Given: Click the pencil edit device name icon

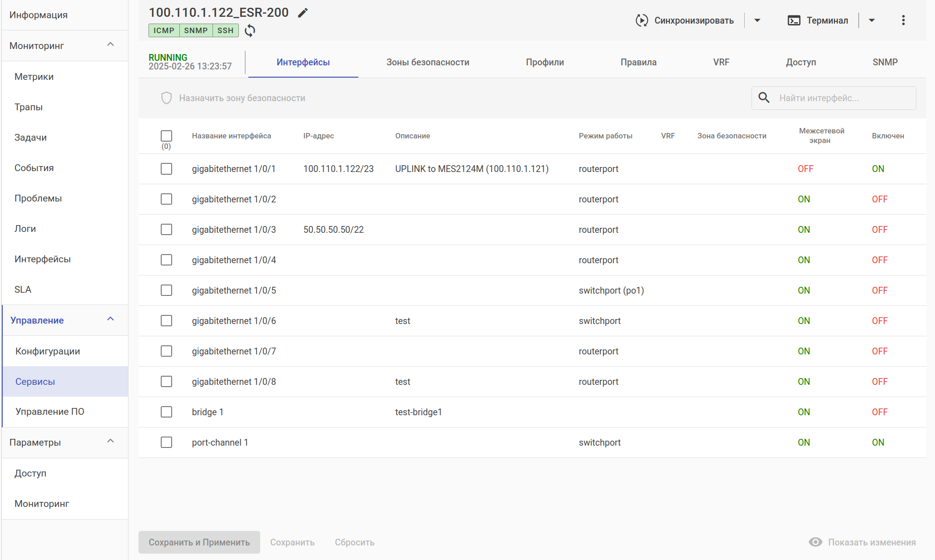Looking at the screenshot, I should tap(303, 13).
